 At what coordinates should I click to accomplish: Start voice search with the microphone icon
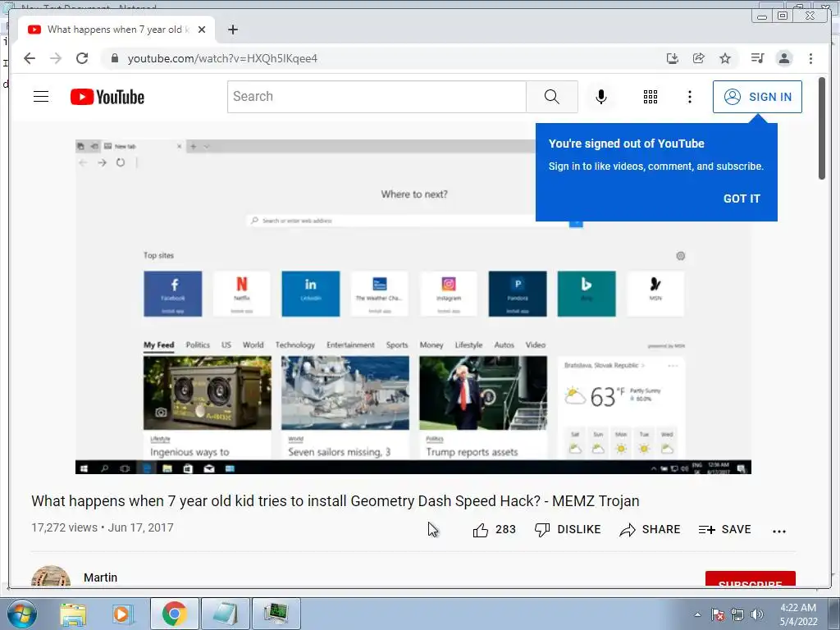click(x=601, y=97)
